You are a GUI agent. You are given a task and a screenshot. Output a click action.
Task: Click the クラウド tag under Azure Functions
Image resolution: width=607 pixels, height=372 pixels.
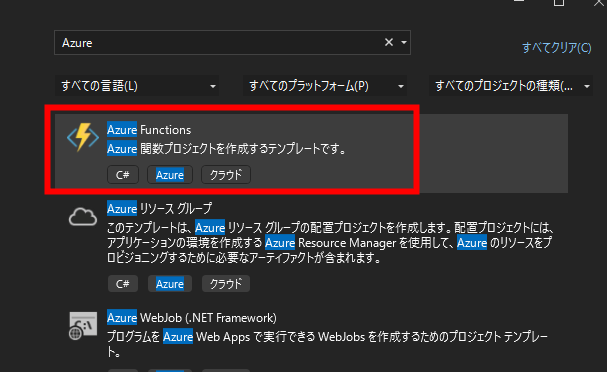pyautogui.click(x=226, y=175)
